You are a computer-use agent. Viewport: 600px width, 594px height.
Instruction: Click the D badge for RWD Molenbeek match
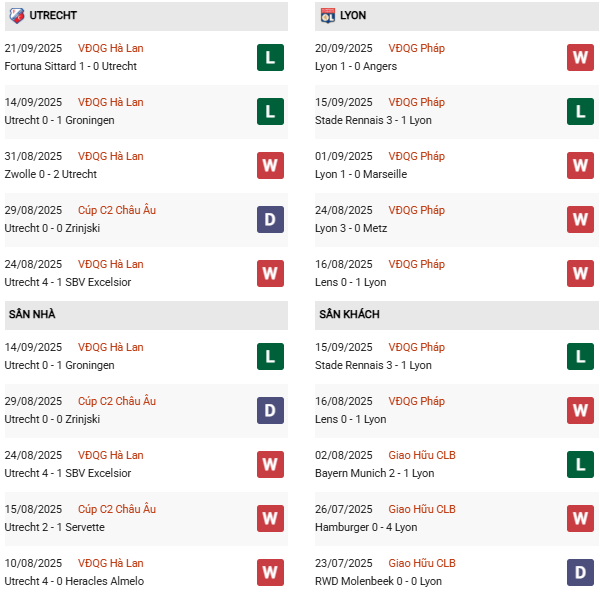(580, 572)
